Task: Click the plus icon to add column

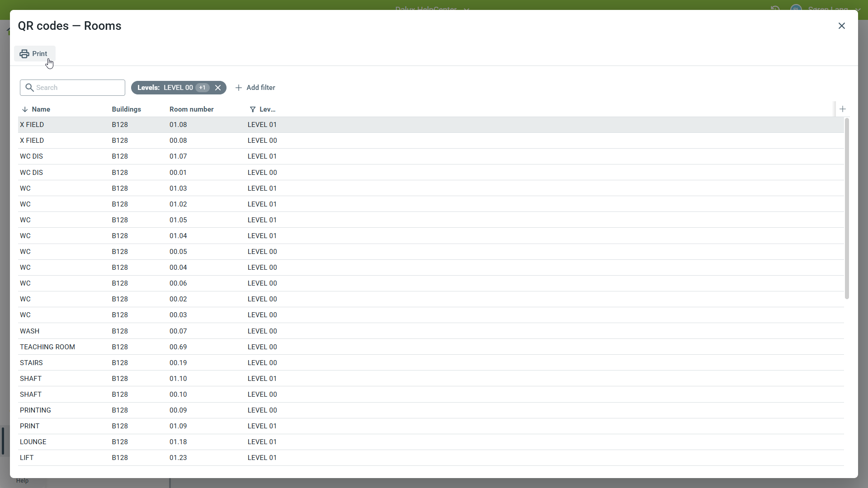Action: coord(843,109)
